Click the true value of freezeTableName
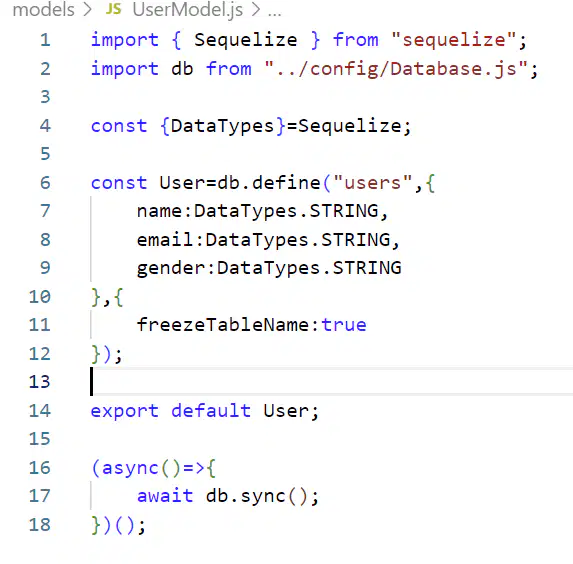The width and height of the screenshot is (573, 564). pos(344,325)
